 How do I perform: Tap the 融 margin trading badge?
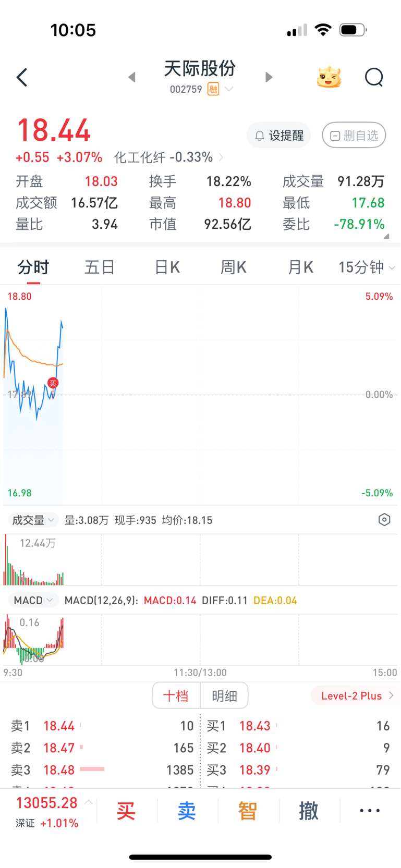pos(213,89)
